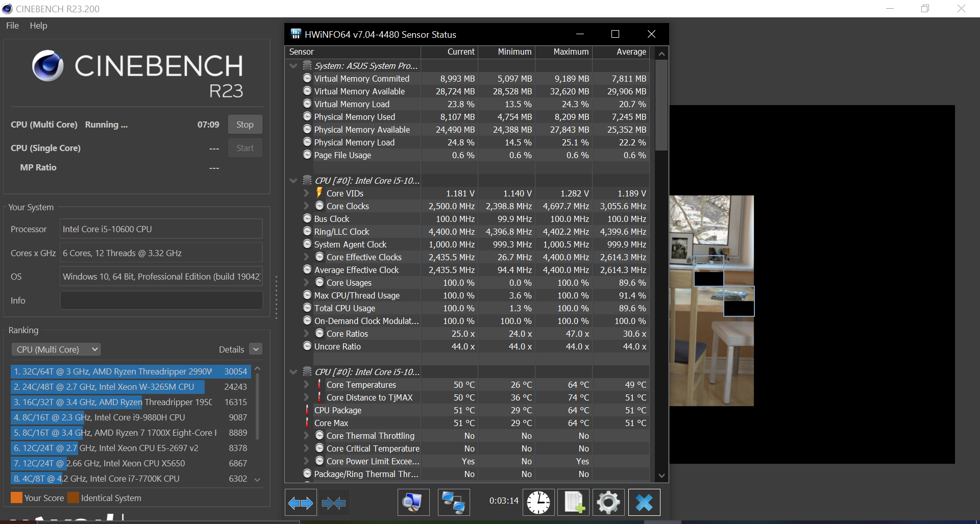Screen dimensions: 980x524
Task: Expand Core Critical Temperature row
Action: tap(306, 448)
